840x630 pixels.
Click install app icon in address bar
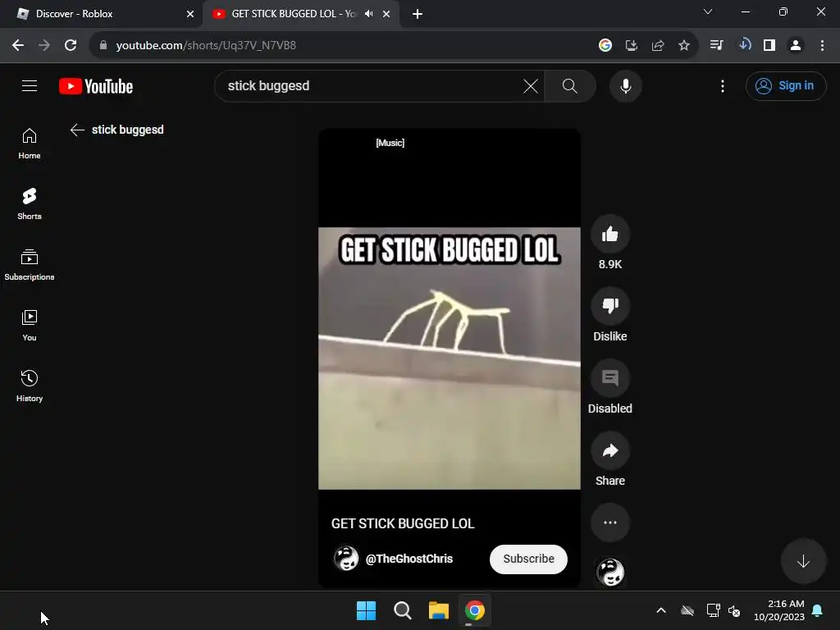point(632,46)
